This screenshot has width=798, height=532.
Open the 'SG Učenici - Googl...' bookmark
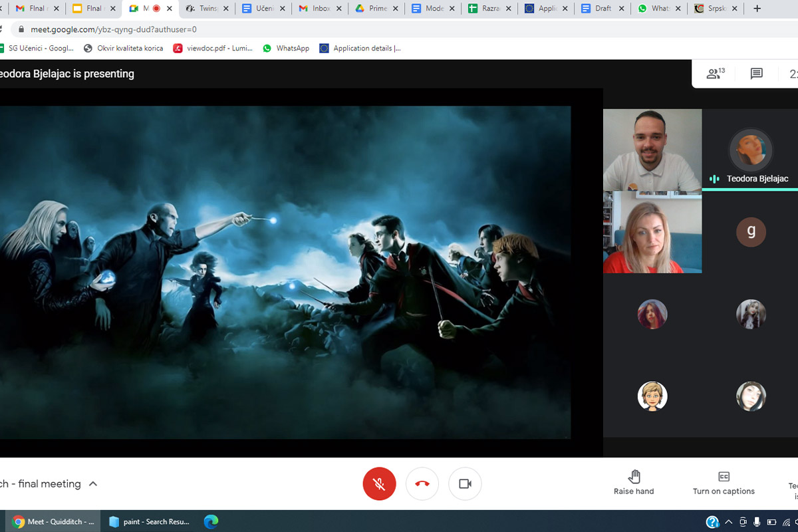click(x=37, y=48)
